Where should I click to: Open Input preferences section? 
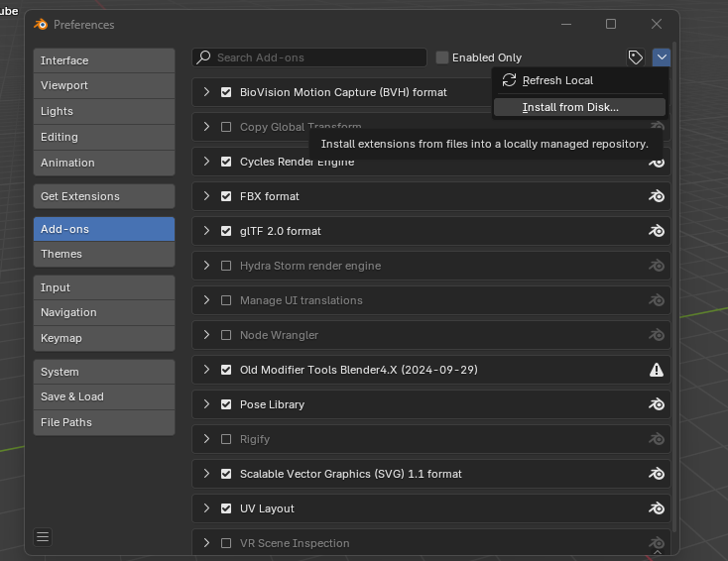[104, 287]
